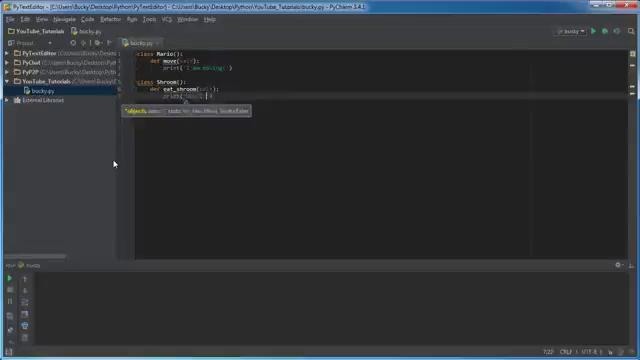
Task: Click dump threads icon in Run panel
Action: pos(10,316)
